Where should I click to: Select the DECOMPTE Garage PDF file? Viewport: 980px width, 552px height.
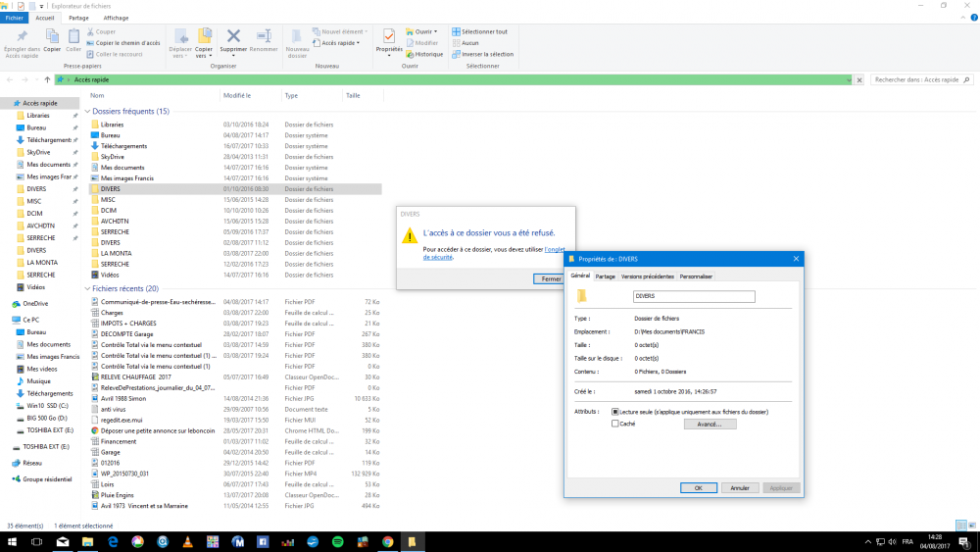[x=126, y=333]
